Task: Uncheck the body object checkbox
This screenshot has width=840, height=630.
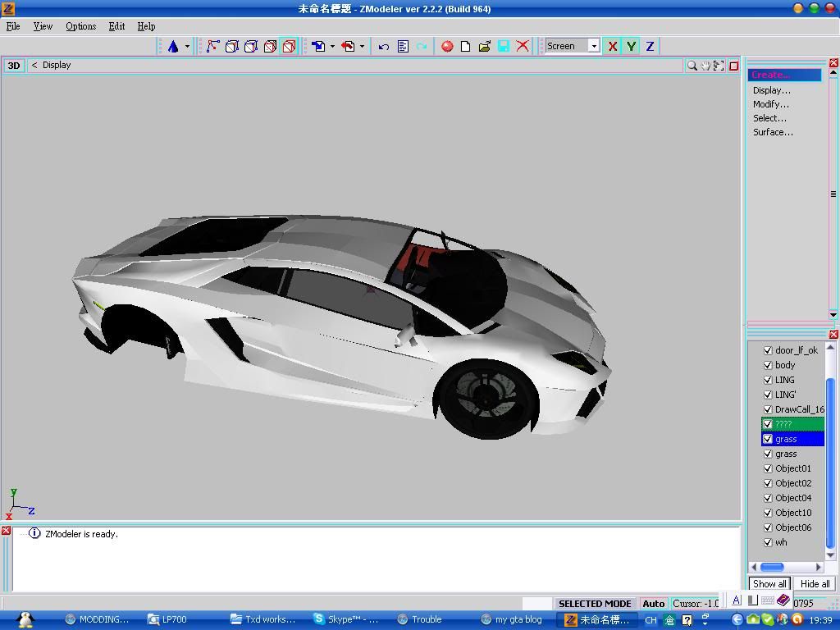Action: coord(768,365)
